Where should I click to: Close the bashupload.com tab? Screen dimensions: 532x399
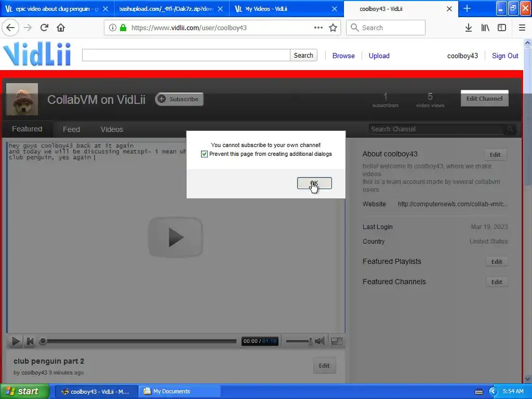(220, 9)
